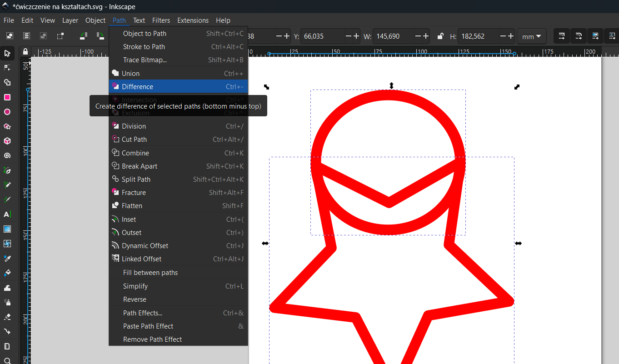Open the Text menu
The image size is (619, 364).
click(139, 20)
